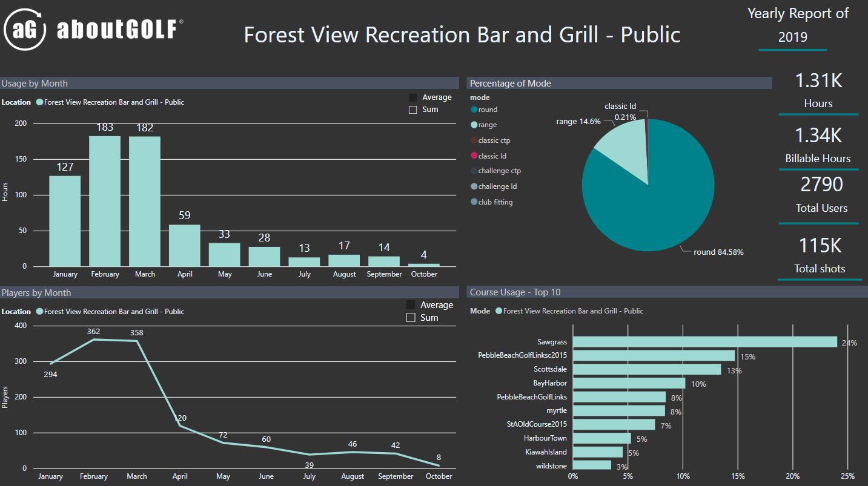Click the Forest View Recreation report title
Screen dimensions: 868x486
tap(462, 34)
